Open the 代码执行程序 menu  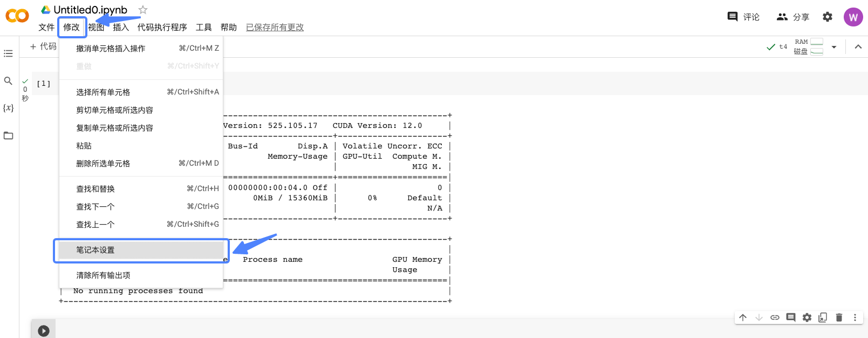click(x=162, y=28)
